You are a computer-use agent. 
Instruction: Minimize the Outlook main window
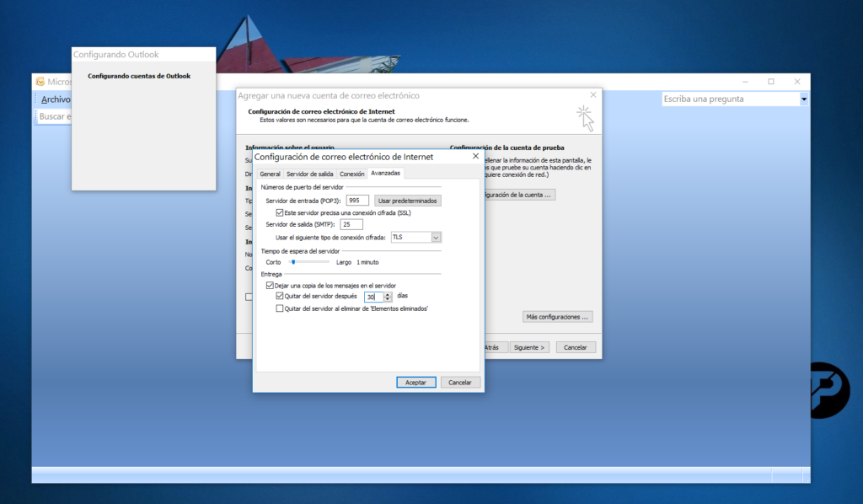(744, 82)
